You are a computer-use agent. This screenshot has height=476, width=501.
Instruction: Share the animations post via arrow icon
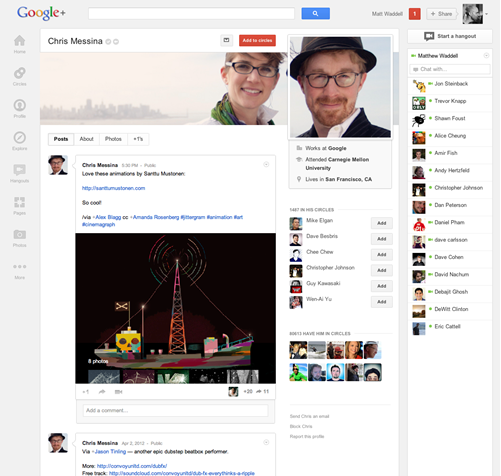(102, 392)
